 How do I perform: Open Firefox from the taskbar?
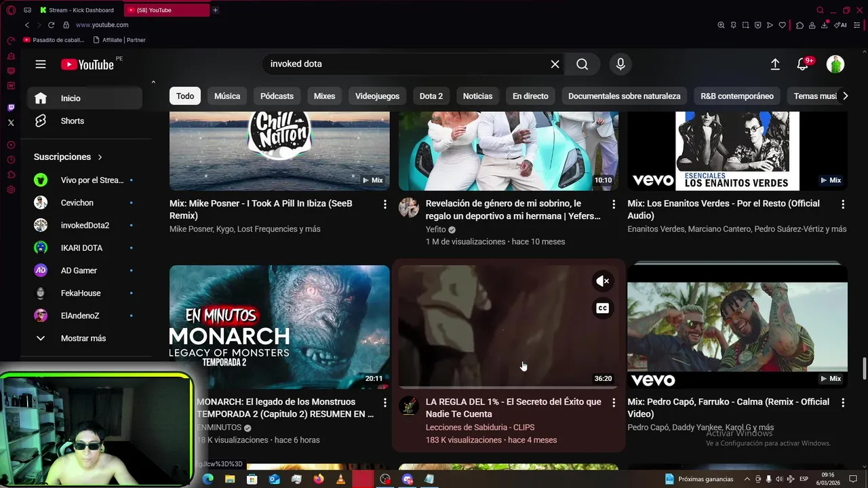[319, 479]
